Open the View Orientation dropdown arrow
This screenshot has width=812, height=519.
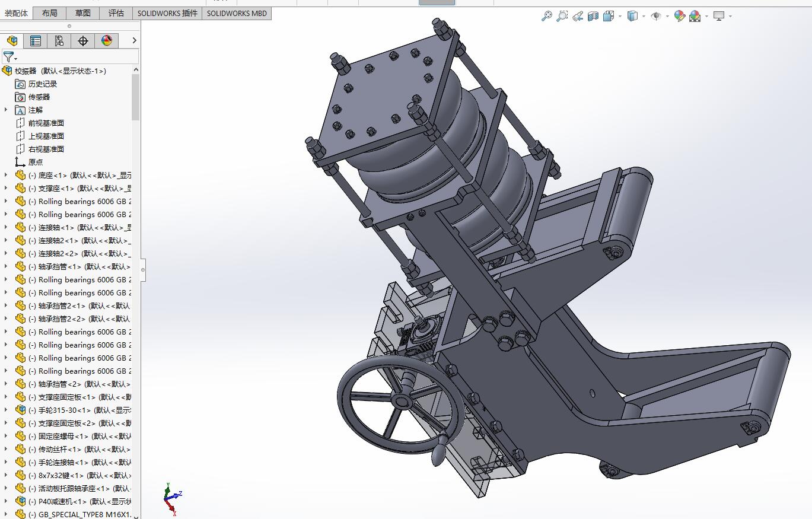(x=620, y=16)
